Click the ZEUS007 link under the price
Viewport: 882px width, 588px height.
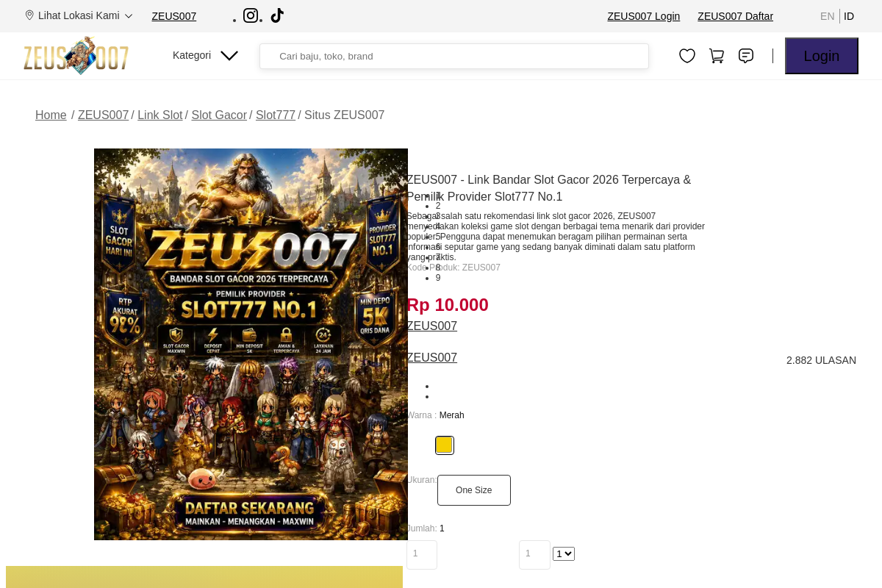coord(432,326)
